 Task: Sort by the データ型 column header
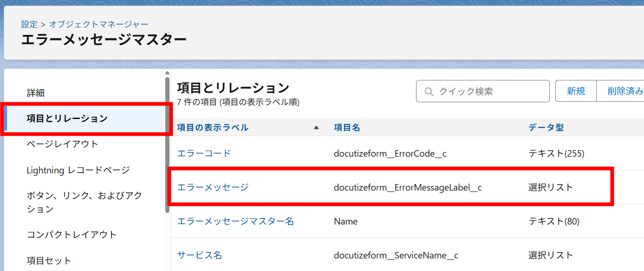point(546,127)
